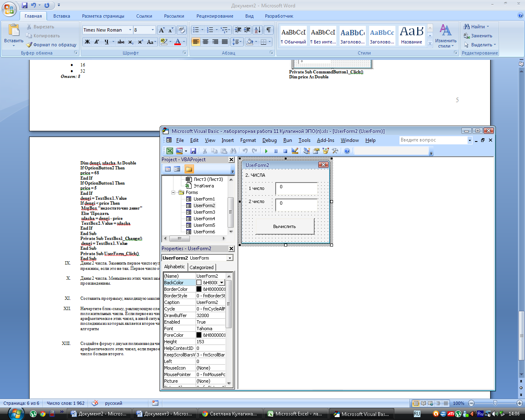Switch to Microsoft Excel in taskbar
Viewport: 525px width, 420px height.
pyautogui.click(x=296, y=414)
